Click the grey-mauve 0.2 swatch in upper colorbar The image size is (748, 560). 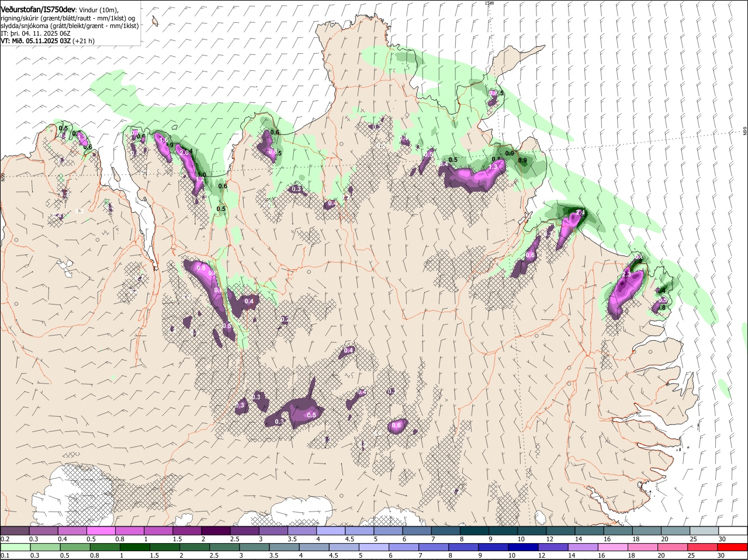click(15, 531)
